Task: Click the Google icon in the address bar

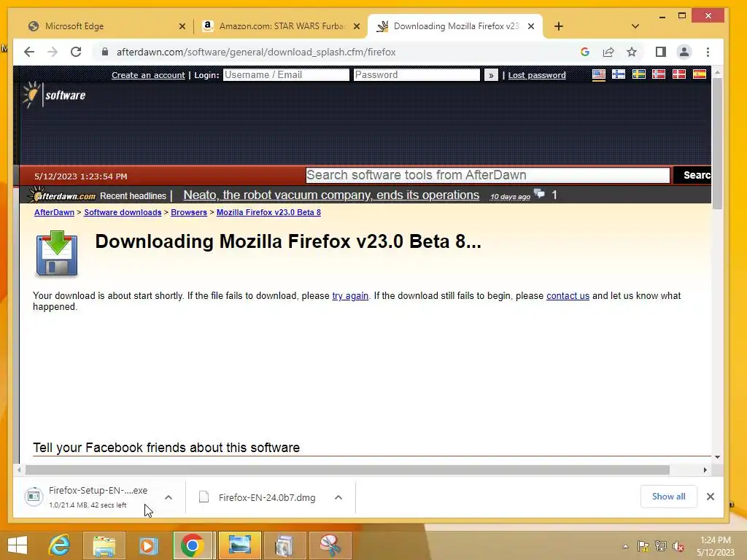Action: tap(585, 52)
